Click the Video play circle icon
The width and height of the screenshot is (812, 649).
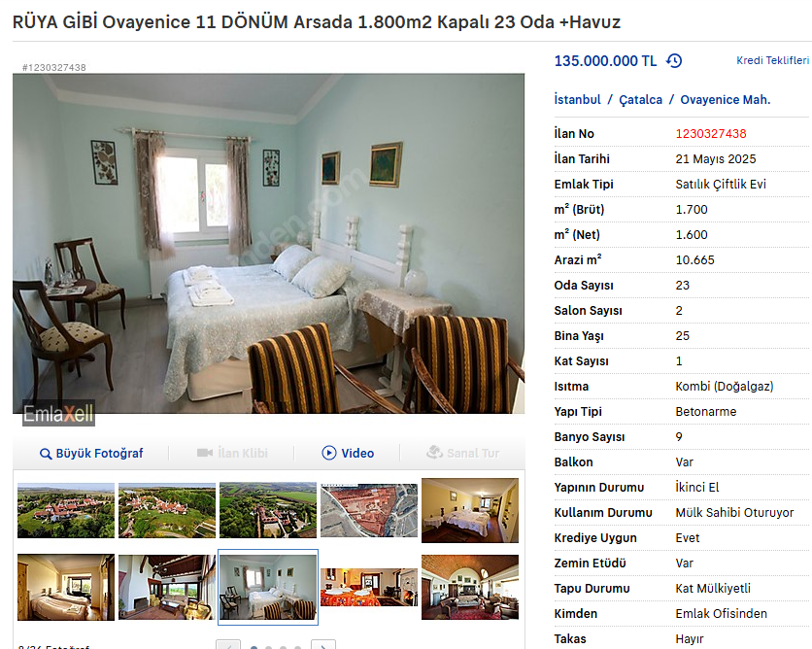(329, 453)
